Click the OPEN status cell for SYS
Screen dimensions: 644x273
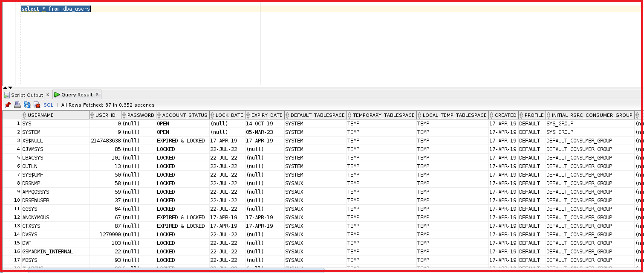point(183,124)
